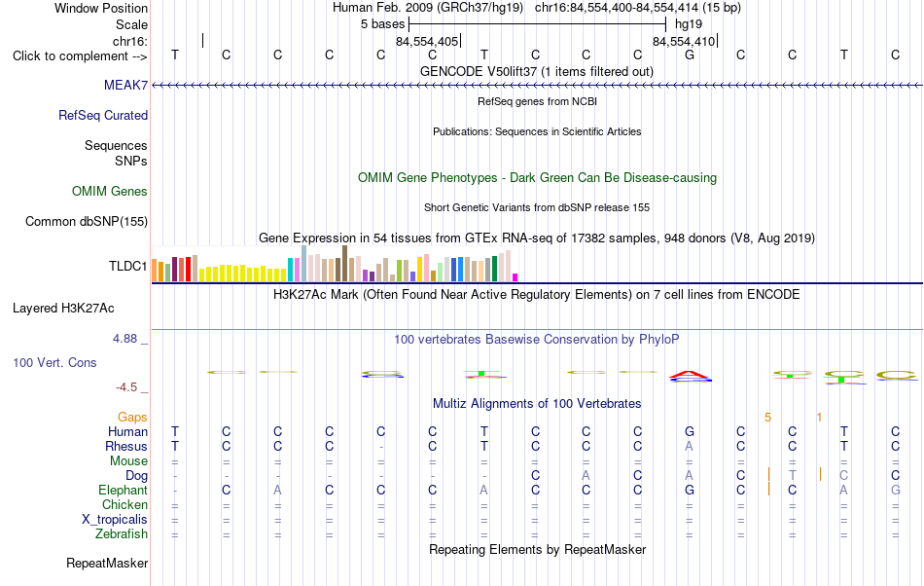Open 'Publications: Sequences in Scientific Articles' title
The height and width of the screenshot is (586, 924).
(x=537, y=131)
